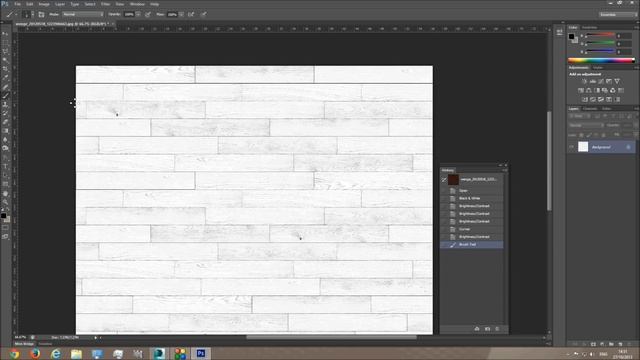Switch to the Channels tab
640x360 pixels.
coord(590,109)
